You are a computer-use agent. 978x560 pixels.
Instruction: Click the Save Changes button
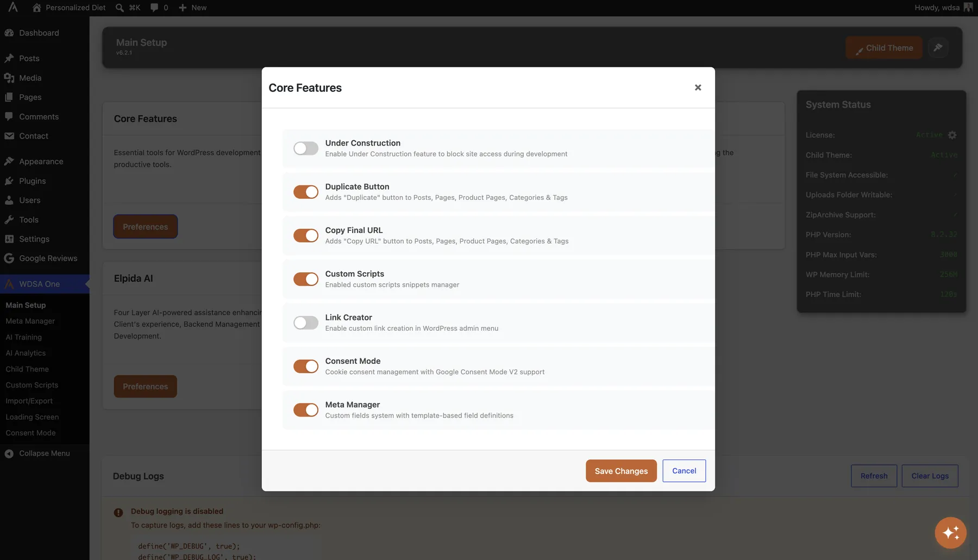(x=621, y=471)
